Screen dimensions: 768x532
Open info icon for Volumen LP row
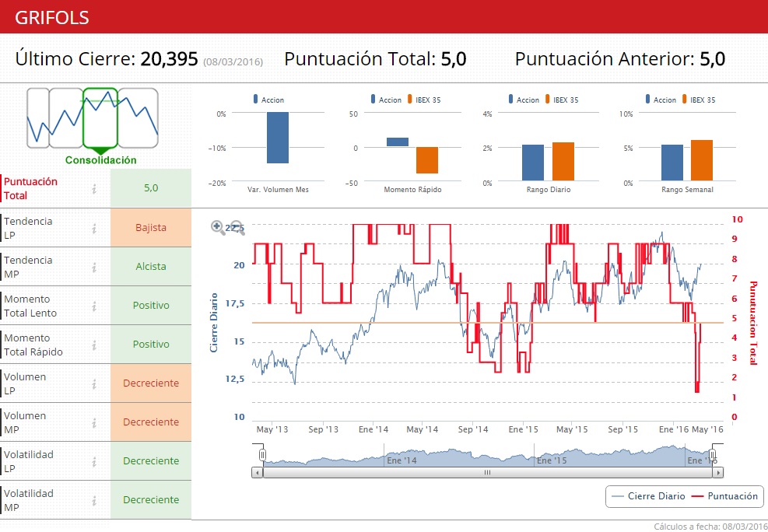tap(94, 383)
